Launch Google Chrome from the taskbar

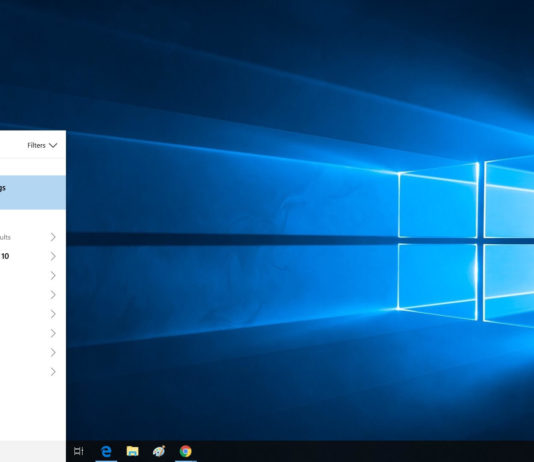pyautogui.click(x=186, y=451)
